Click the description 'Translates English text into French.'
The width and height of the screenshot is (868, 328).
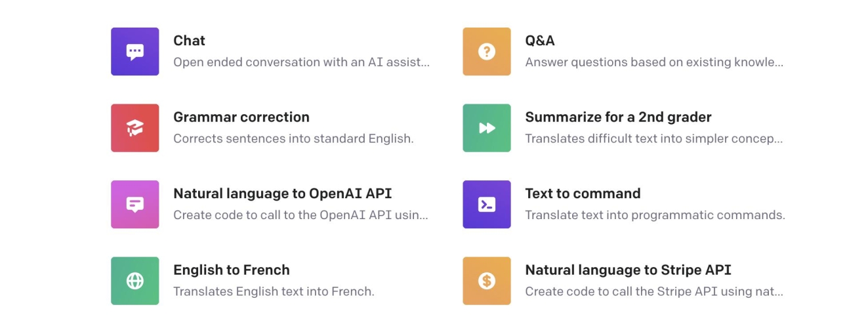[x=274, y=292]
